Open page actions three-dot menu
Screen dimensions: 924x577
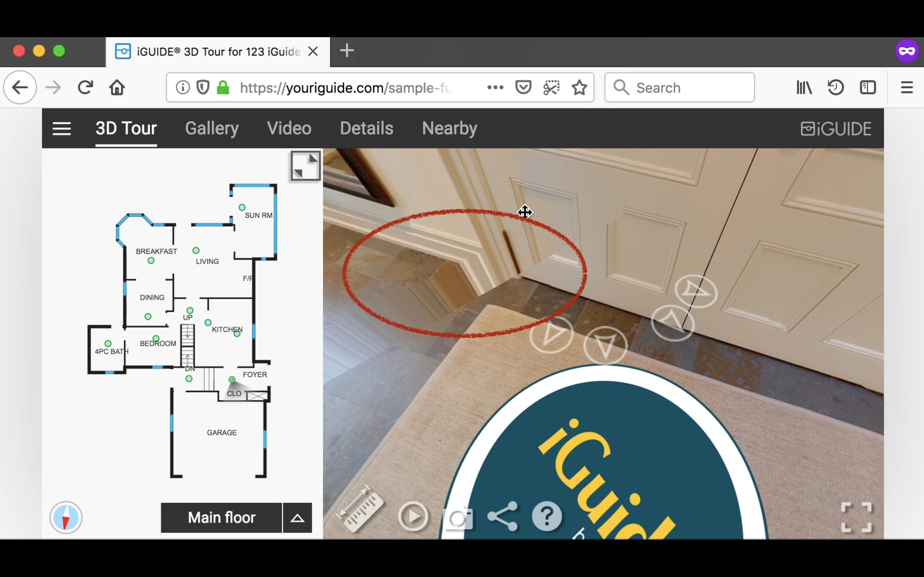coord(495,88)
